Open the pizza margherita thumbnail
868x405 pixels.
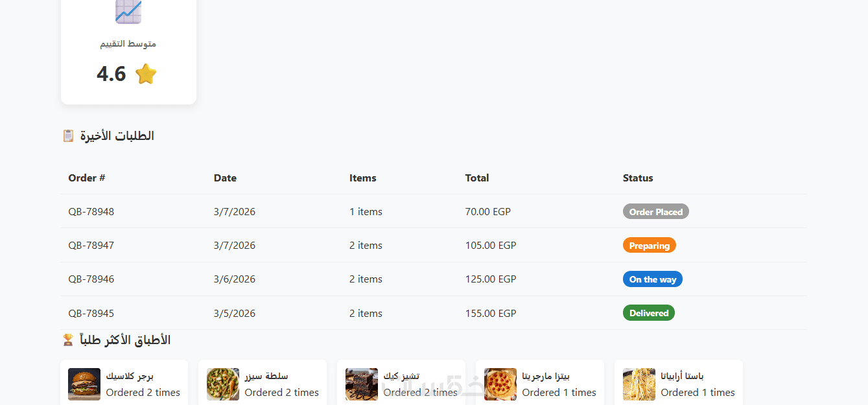point(500,384)
